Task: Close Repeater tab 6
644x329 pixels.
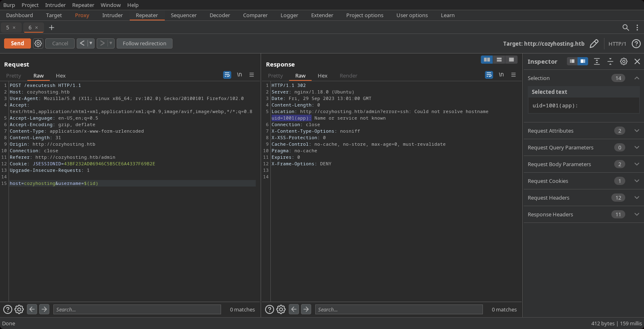Action: (x=36, y=27)
